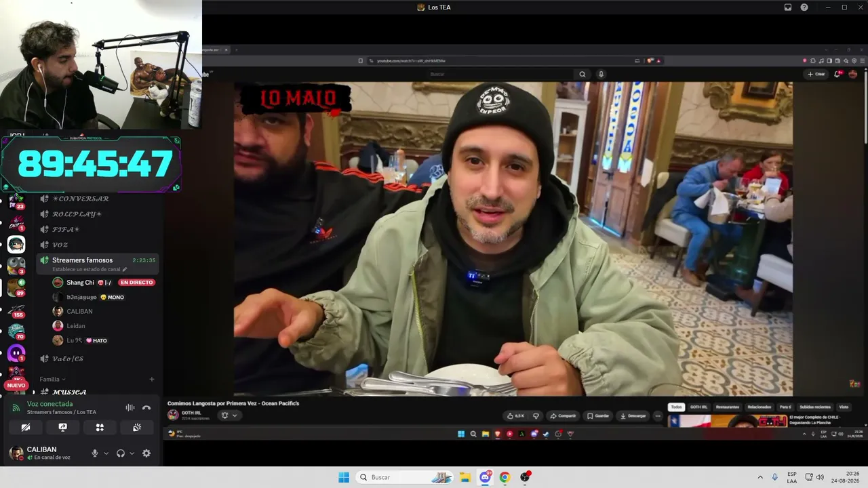Turn on the camera in voice panel

(26, 428)
